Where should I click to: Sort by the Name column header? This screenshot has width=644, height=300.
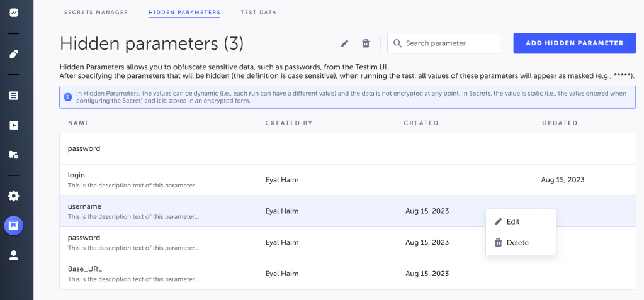click(79, 123)
